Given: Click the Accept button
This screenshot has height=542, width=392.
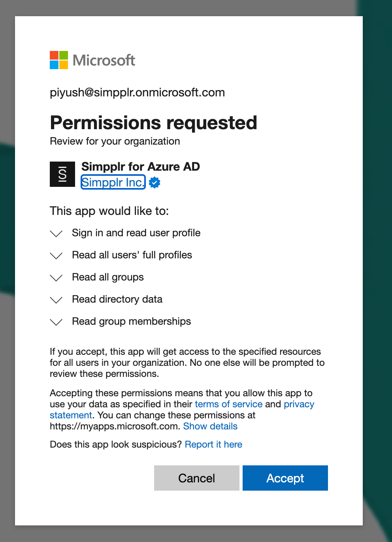Looking at the screenshot, I should click(x=285, y=478).
